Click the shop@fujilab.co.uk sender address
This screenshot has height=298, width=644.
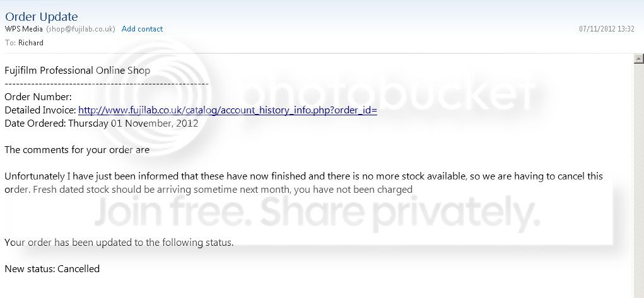click(81, 29)
